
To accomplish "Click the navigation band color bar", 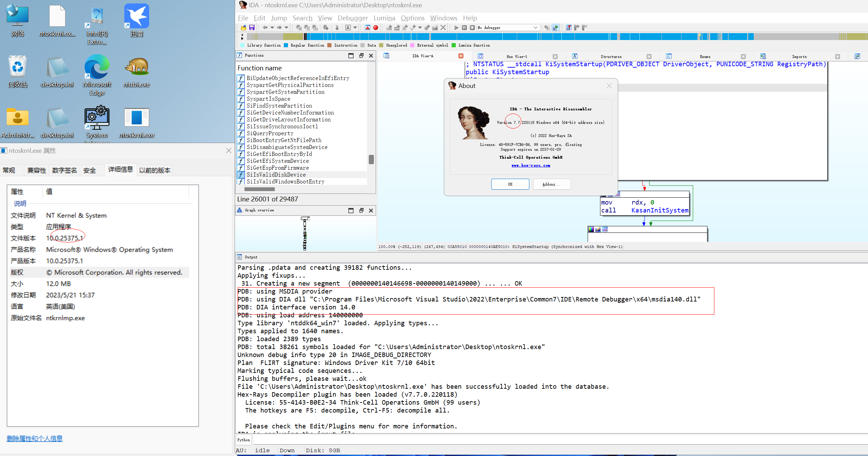I will tap(557, 37).
